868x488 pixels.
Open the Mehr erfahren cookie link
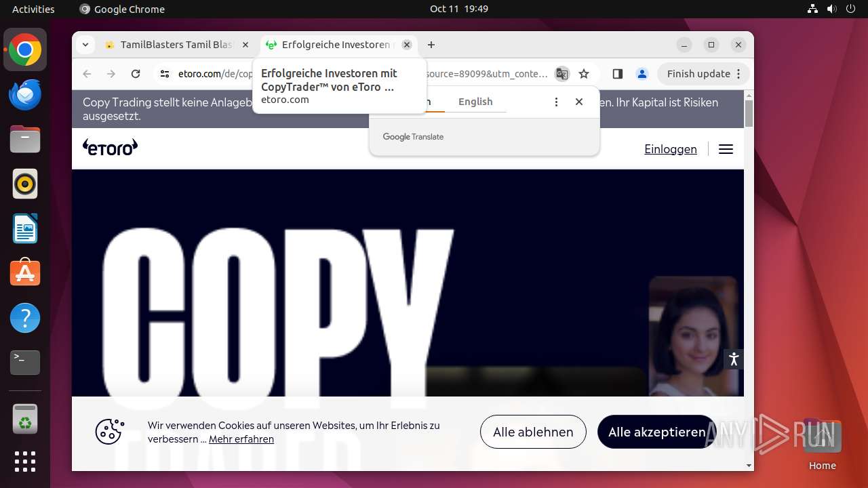[241, 439]
